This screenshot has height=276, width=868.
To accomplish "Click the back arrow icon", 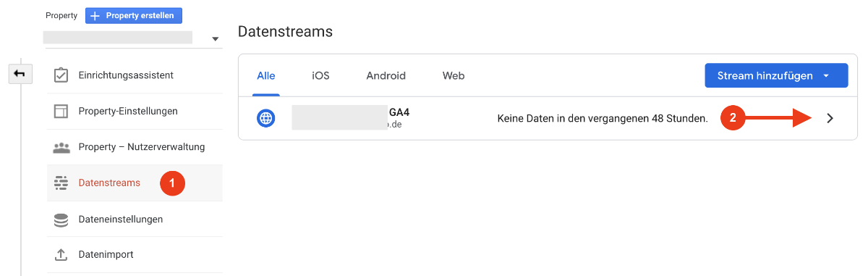I will click(x=20, y=73).
